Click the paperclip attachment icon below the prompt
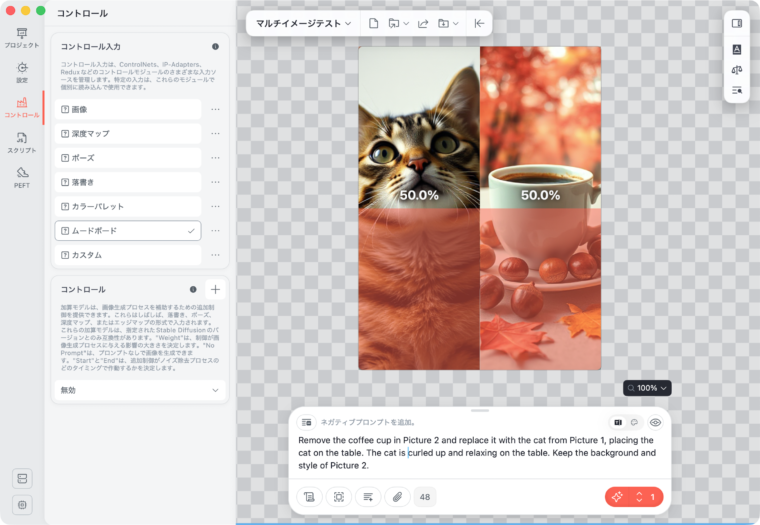This screenshot has width=760, height=525. pos(397,497)
